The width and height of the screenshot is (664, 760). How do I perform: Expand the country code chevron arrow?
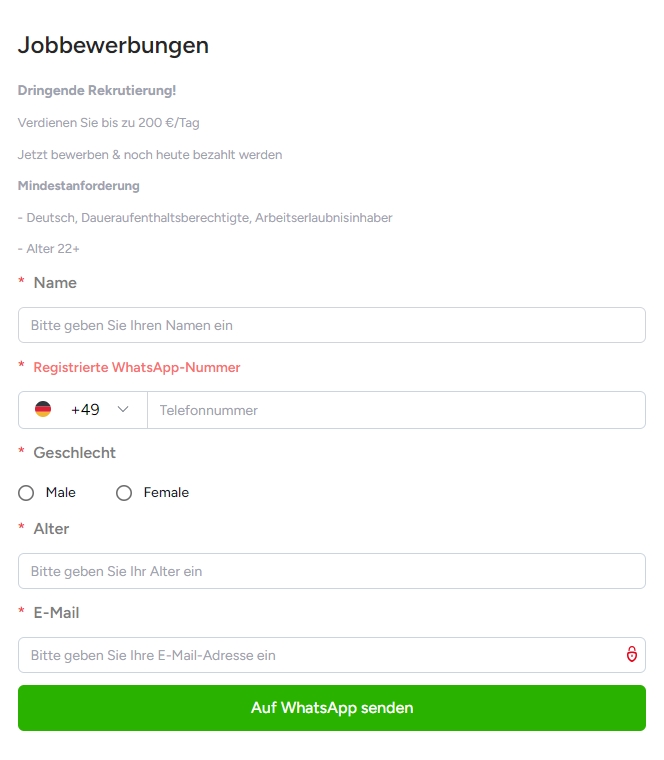click(123, 409)
